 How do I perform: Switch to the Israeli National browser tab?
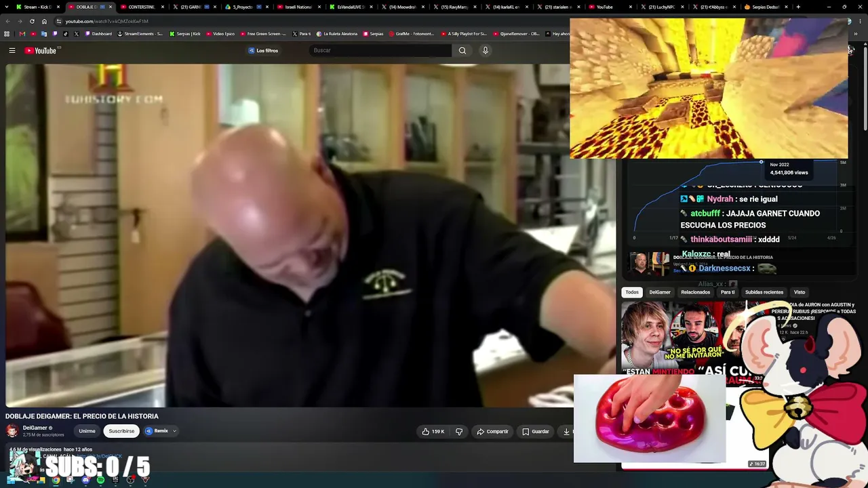pos(298,7)
